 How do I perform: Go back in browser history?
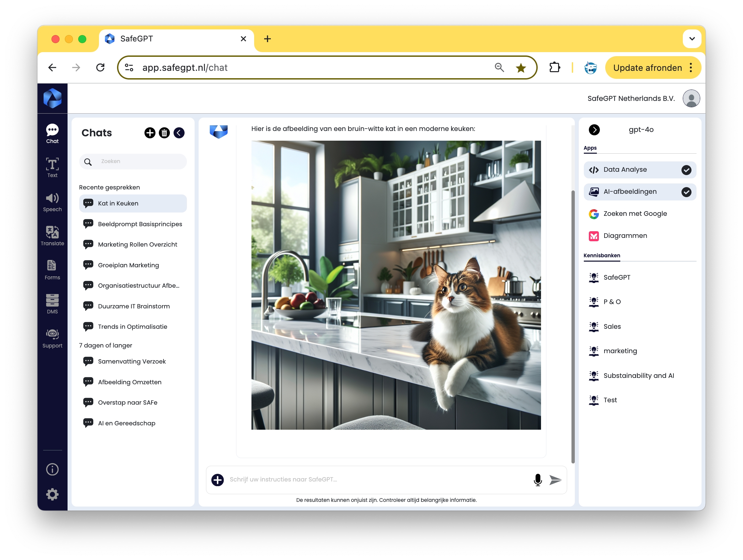tap(52, 67)
